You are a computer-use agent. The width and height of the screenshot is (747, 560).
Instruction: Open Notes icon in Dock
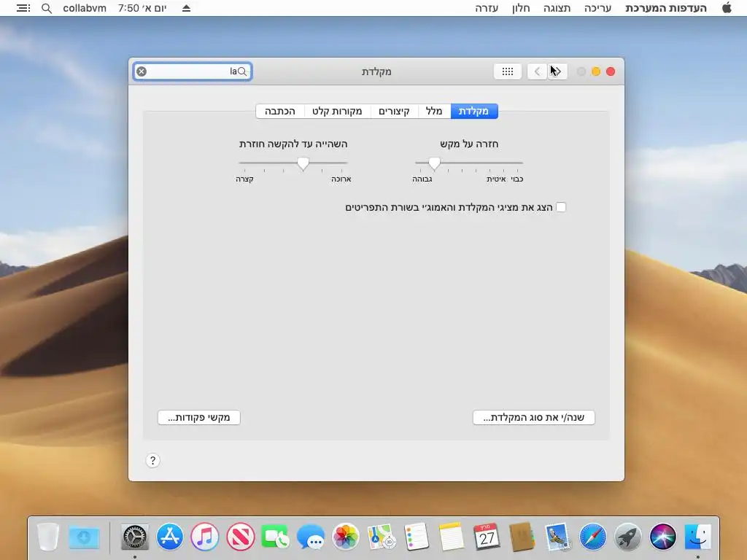click(x=451, y=537)
